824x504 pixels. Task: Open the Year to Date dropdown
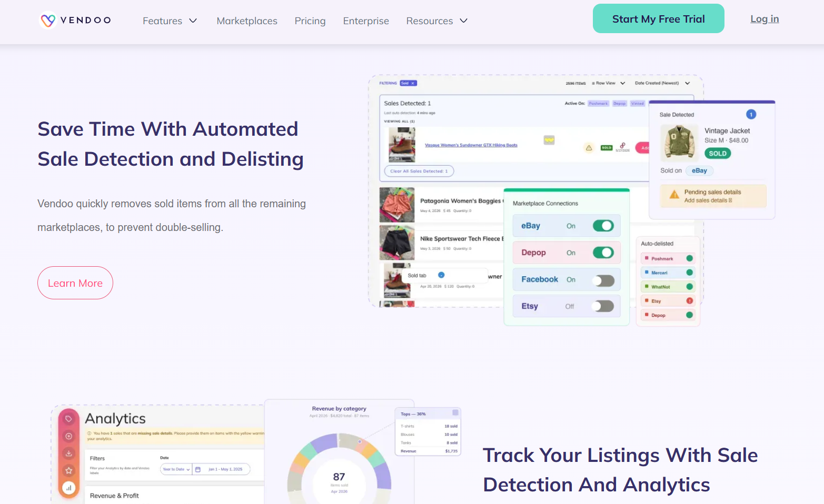(x=176, y=469)
